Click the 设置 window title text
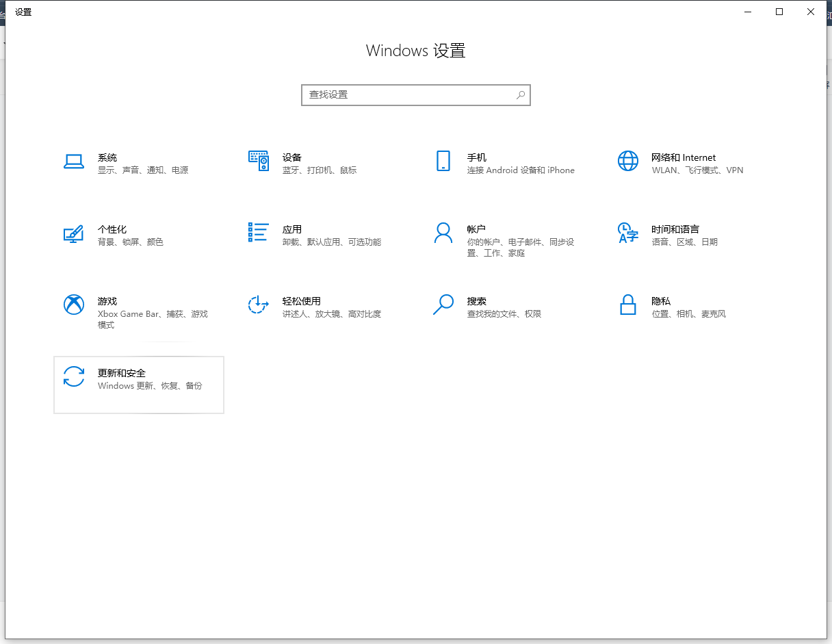Screen dimensions: 832x644 (23, 12)
